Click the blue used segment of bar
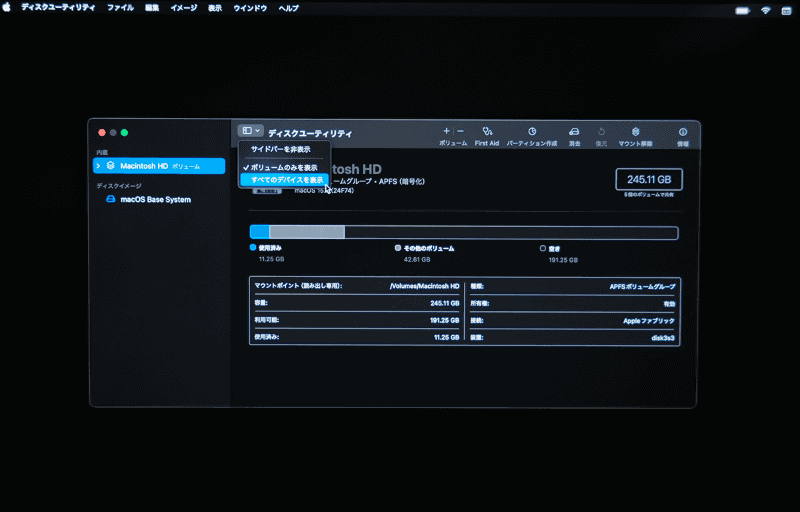The width and height of the screenshot is (800, 512). [x=260, y=233]
